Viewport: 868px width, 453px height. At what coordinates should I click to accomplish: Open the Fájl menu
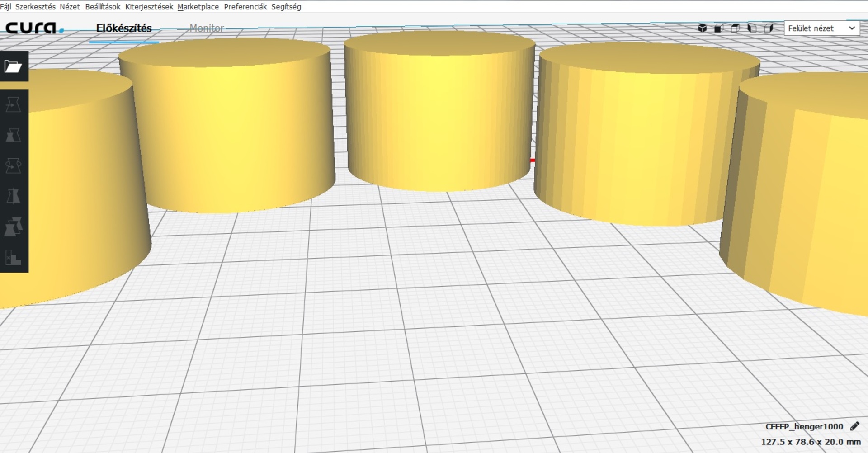[x=5, y=7]
